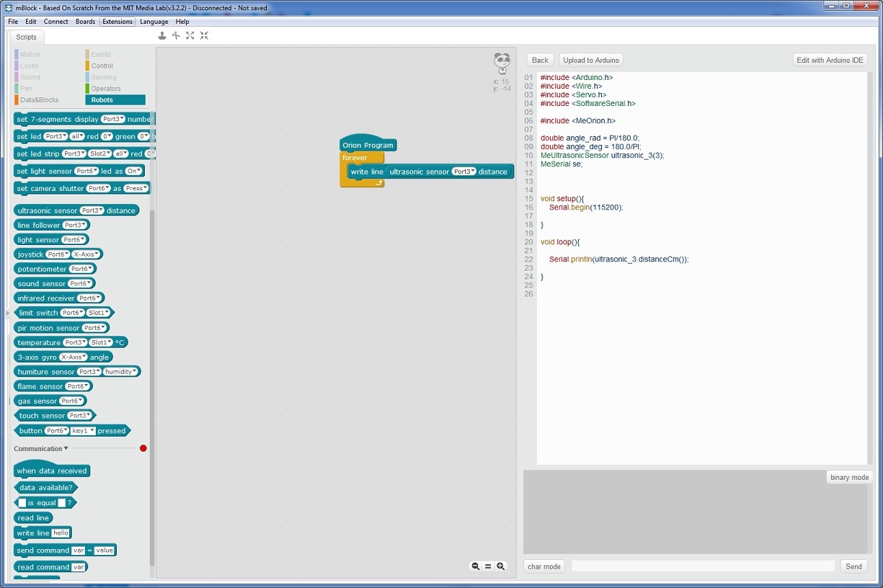Open the Connect menu
The width and height of the screenshot is (883, 588).
(x=56, y=22)
